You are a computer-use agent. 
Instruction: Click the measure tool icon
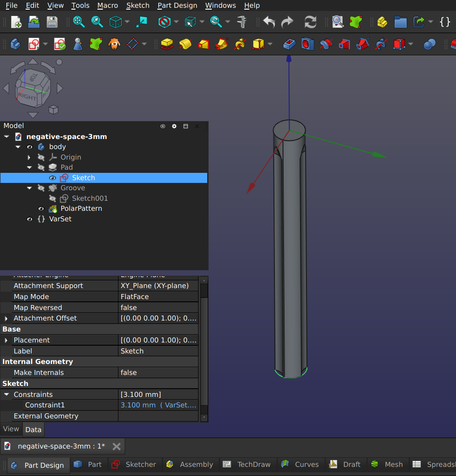(242, 22)
